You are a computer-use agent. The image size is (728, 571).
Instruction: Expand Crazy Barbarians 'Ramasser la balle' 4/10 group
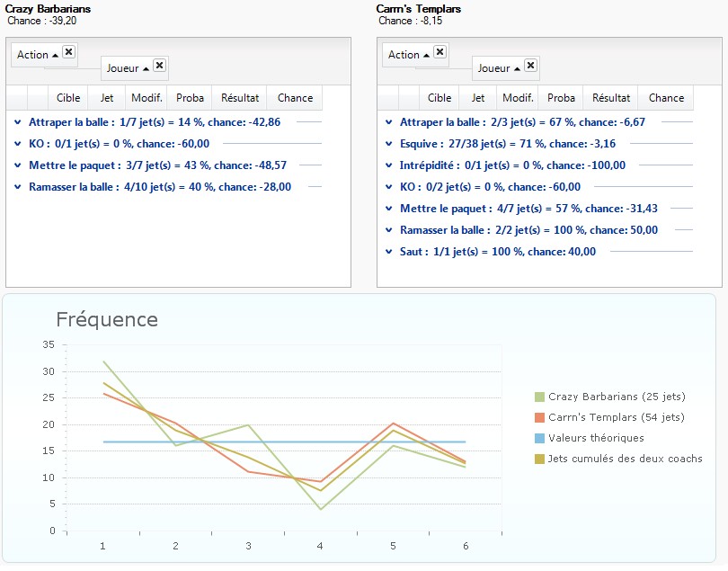tap(18, 187)
